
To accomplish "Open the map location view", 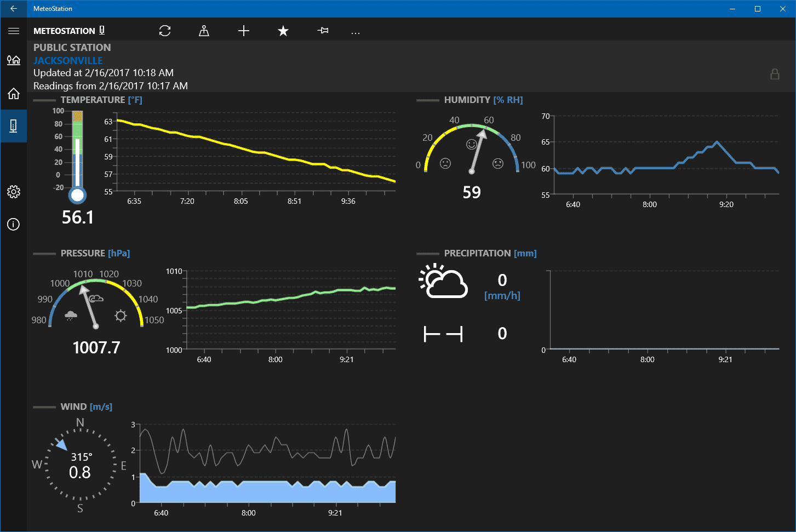I will point(204,31).
